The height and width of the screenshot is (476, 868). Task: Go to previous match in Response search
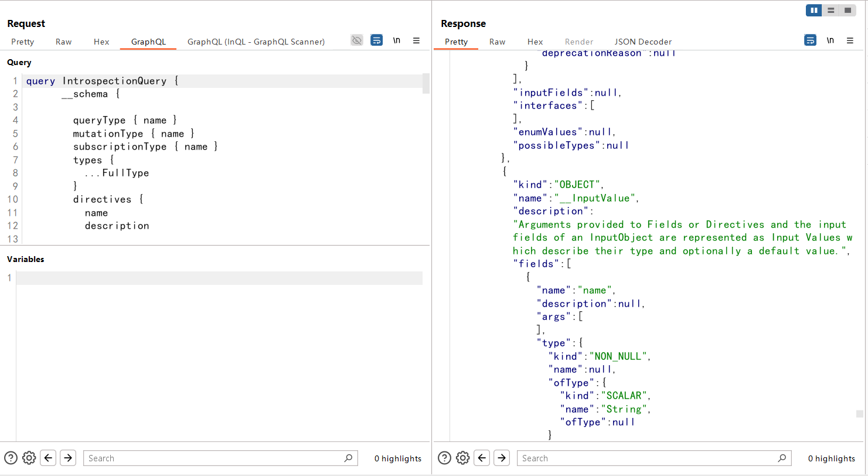[x=482, y=458]
